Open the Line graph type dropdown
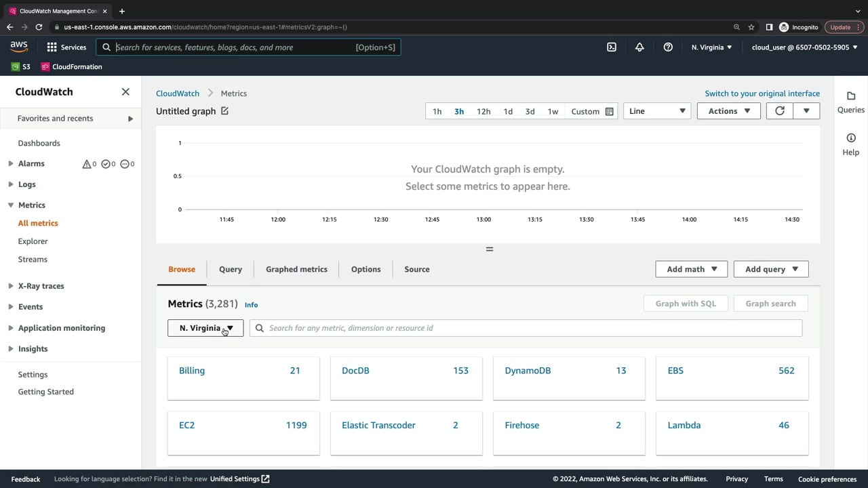868x488 pixels. tap(656, 111)
